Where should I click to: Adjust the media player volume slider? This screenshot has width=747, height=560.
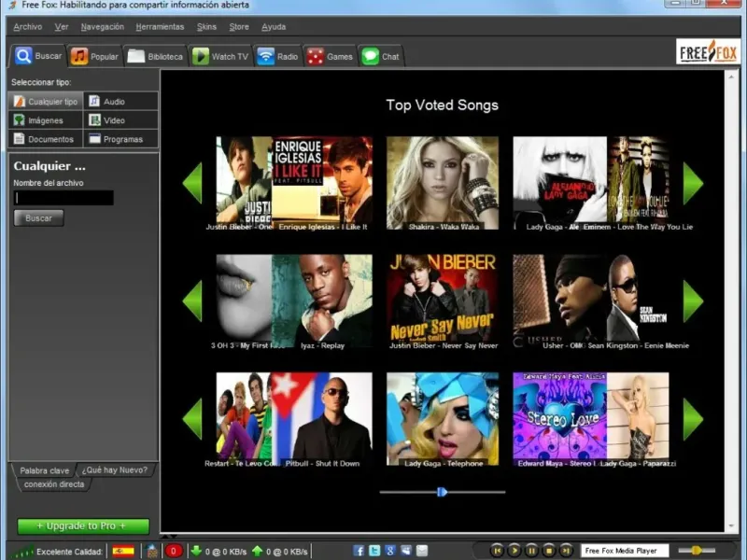pyautogui.click(x=697, y=551)
